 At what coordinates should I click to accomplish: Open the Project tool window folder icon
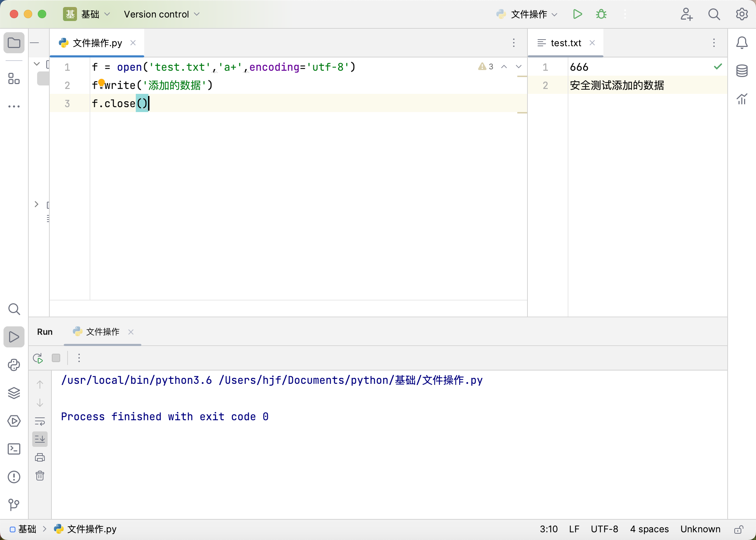[14, 43]
